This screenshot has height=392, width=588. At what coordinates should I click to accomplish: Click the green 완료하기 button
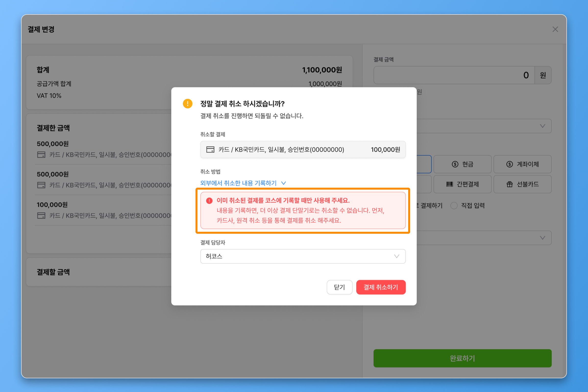point(462,358)
